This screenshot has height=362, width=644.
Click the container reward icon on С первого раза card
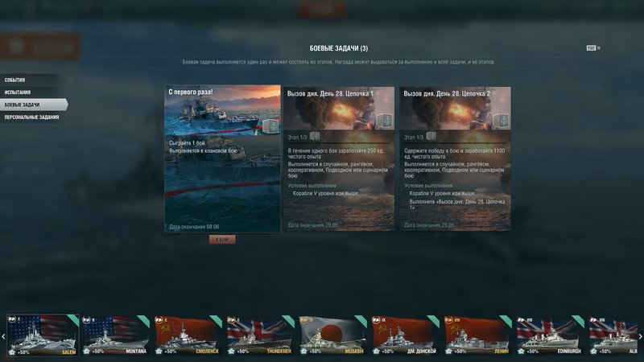click(x=270, y=125)
